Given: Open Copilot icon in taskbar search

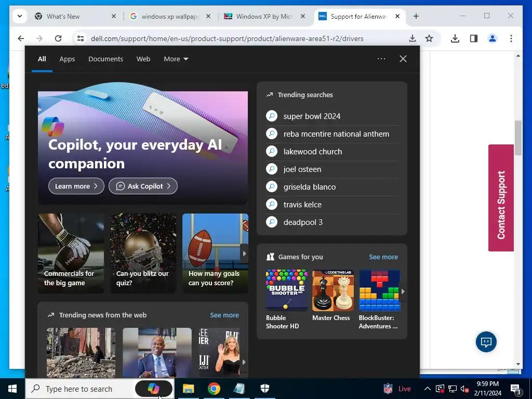Looking at the screenshot, I should 154,389.
